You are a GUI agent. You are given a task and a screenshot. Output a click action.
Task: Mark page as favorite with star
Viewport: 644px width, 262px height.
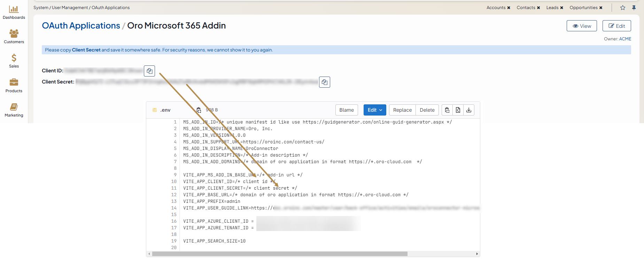(623, 8)
